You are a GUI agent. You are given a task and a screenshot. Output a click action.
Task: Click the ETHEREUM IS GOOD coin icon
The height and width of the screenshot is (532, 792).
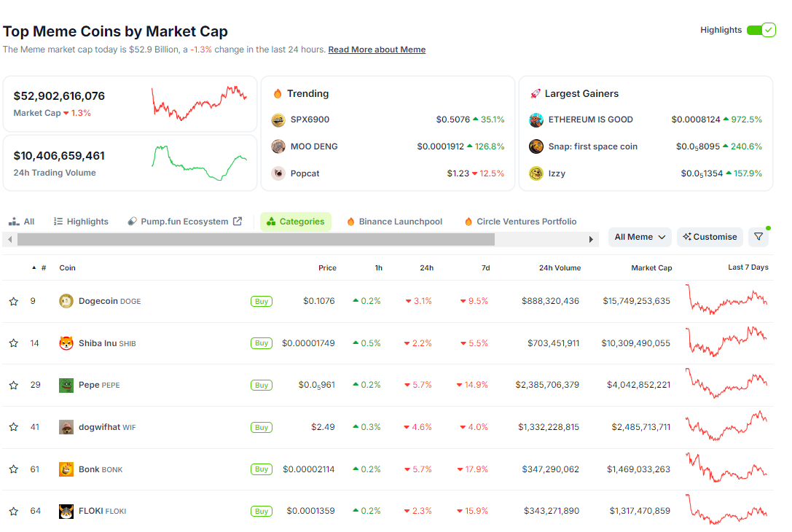(536, 120)
